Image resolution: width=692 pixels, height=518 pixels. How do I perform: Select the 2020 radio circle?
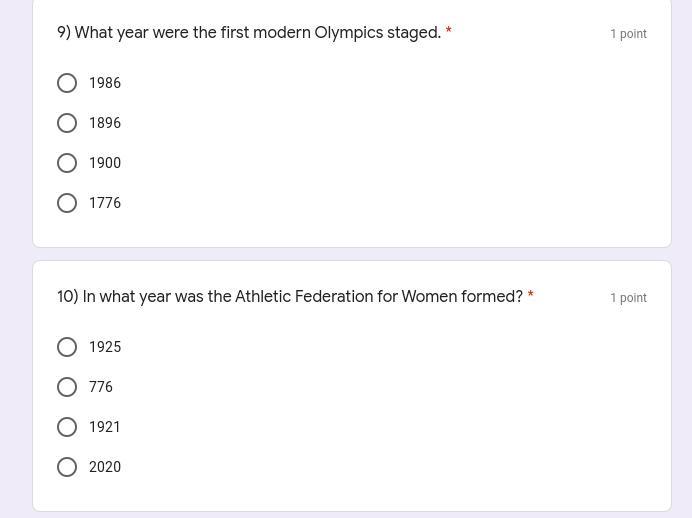pos(67,467)
